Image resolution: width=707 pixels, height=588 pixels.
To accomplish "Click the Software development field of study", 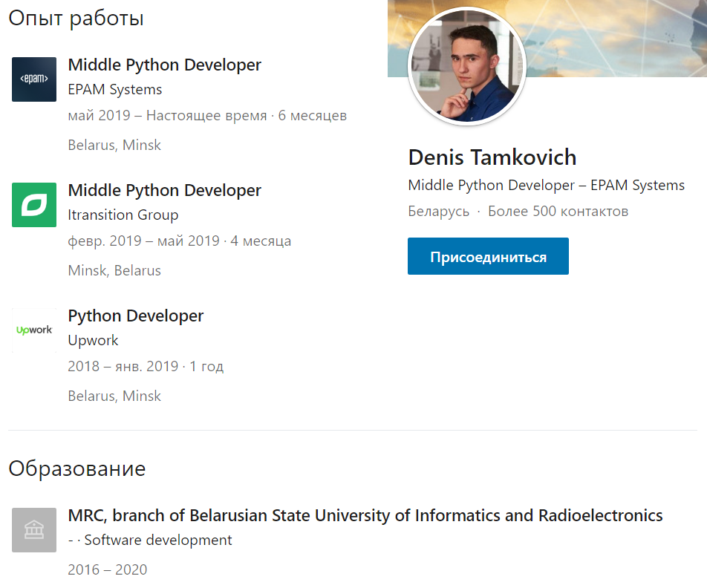I will pyautogui.click(x=157, y=540).
